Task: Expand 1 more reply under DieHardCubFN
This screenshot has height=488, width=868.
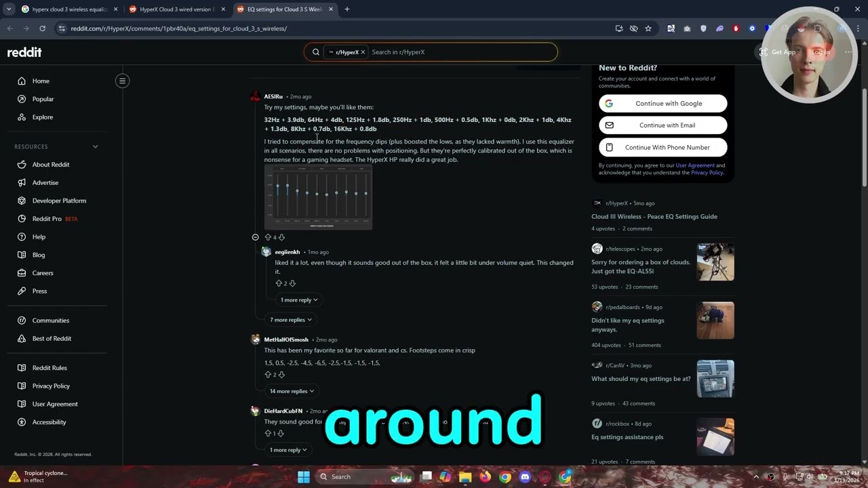Action: [288, 450]
